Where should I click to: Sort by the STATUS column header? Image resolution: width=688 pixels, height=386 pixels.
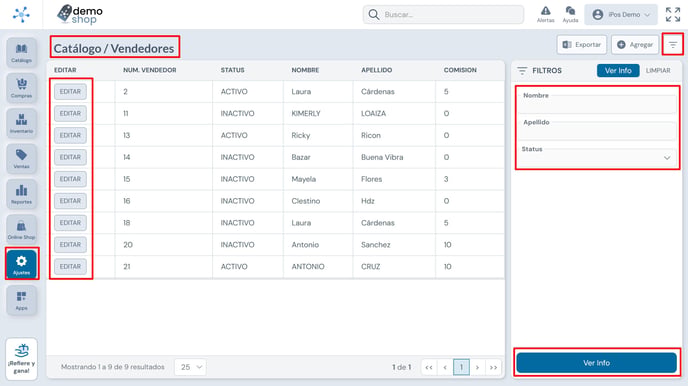click(x=233, y=70)
